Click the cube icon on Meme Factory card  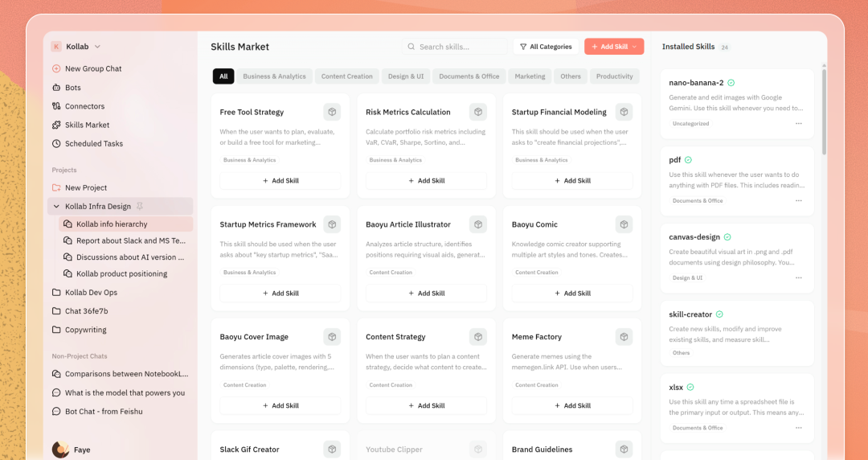click(x=624, y=337)
